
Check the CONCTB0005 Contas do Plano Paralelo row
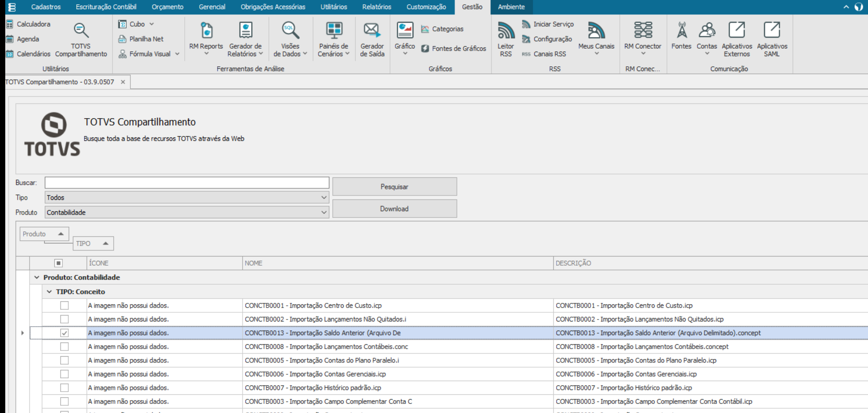[64, 361]
